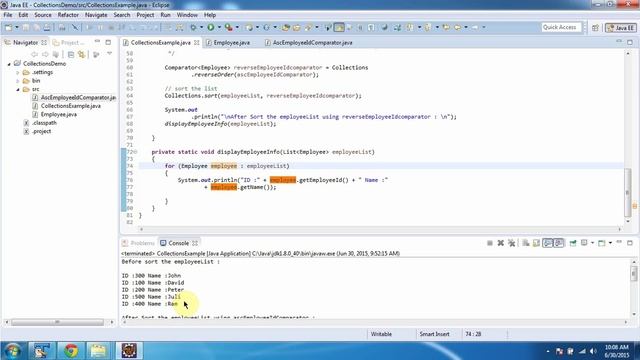Click the Debug bug icon
The image size is (640, 360).
193,27
